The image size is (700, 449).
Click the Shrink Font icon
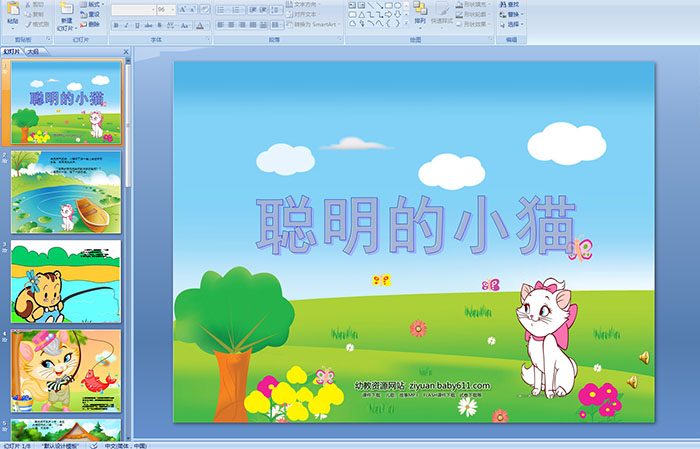tap(193, 10)
